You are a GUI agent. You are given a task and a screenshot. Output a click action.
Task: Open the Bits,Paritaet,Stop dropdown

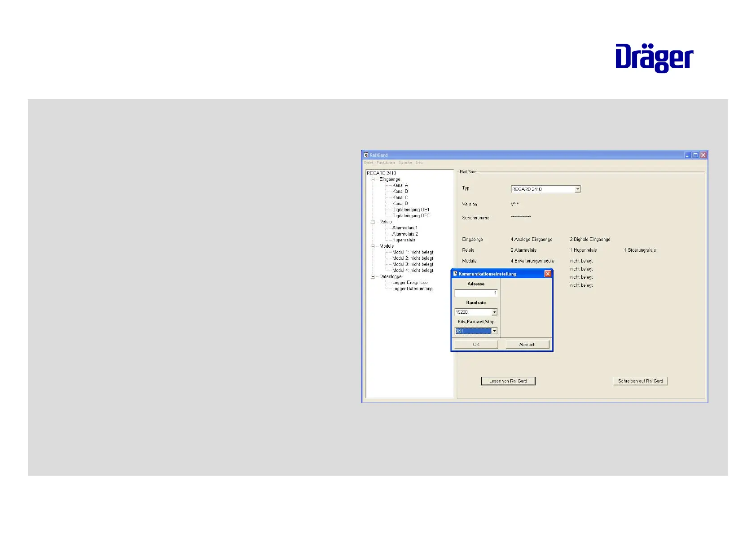(x=494, y=331)
